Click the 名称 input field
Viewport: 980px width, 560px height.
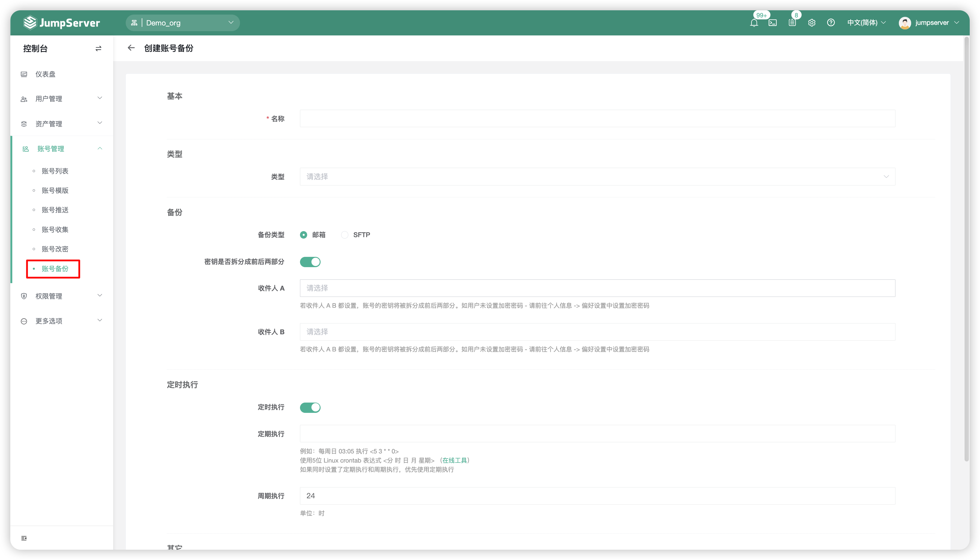click(x=597, y=119)
